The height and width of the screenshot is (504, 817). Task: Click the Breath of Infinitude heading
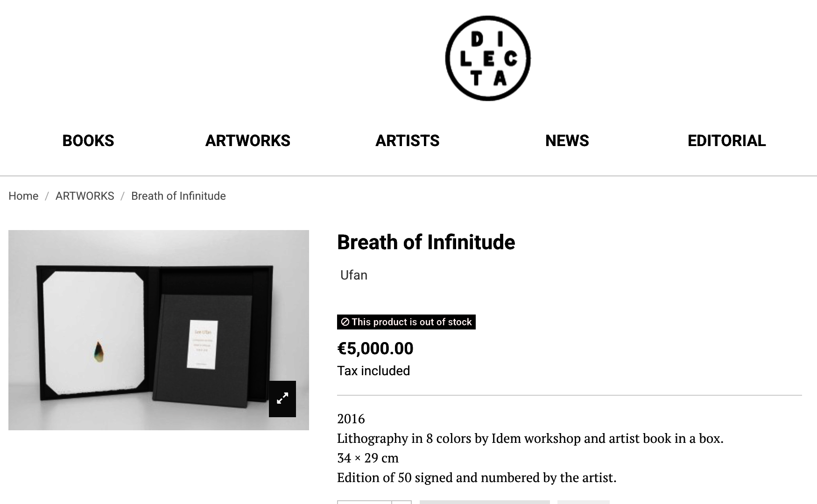click(x=426, y=242)
